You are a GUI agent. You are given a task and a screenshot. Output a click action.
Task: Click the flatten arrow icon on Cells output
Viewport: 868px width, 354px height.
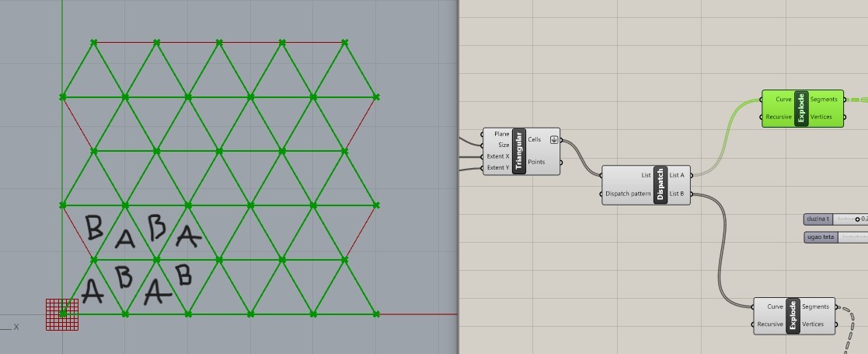(553, 139)
